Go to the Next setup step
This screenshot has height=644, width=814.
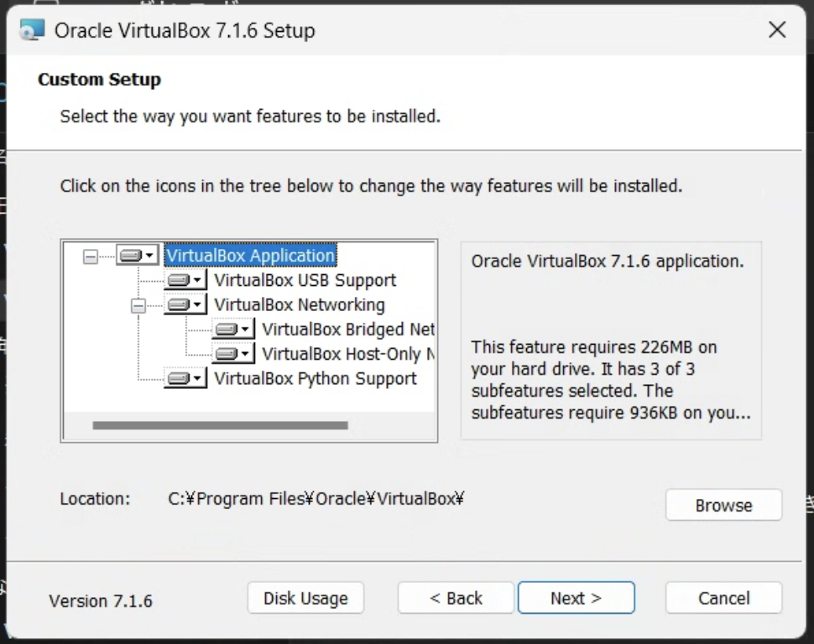pos(577,598)
